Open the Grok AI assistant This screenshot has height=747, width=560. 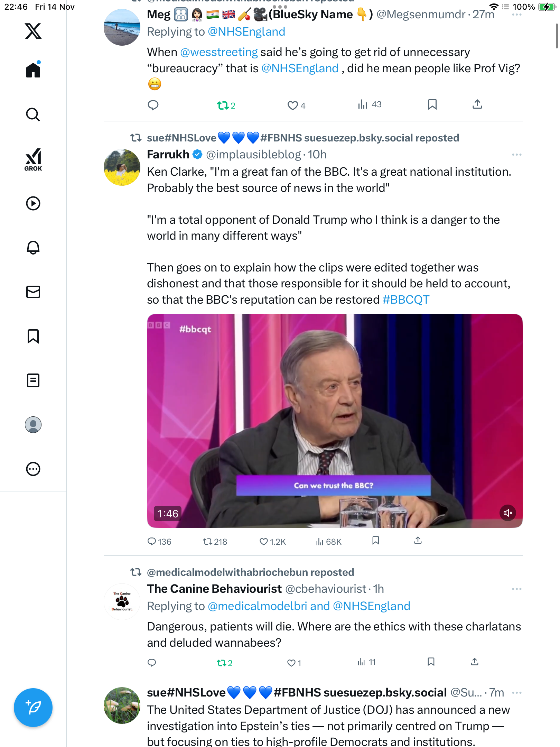33,159
